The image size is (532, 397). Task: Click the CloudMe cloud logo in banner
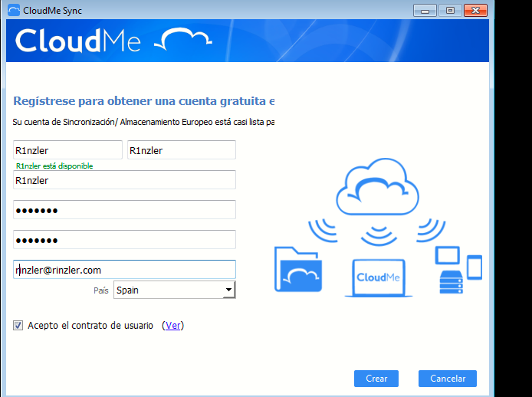point(183,40)
